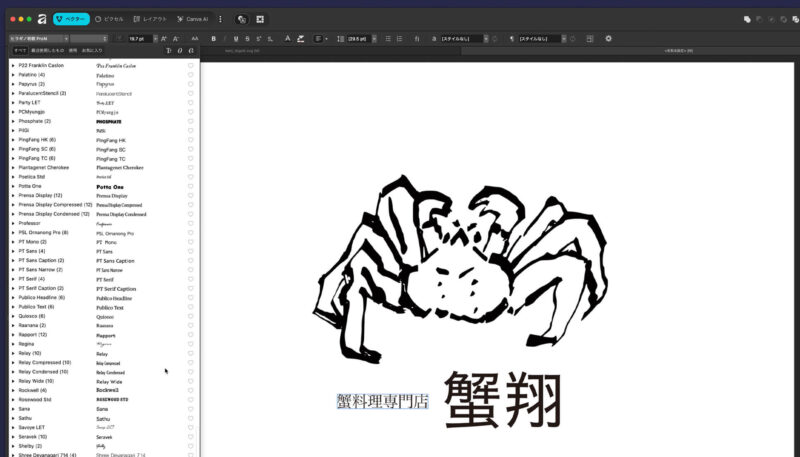800x457 pixels.
Task: Increase font size with larger A icon
Action: [164, 39]
